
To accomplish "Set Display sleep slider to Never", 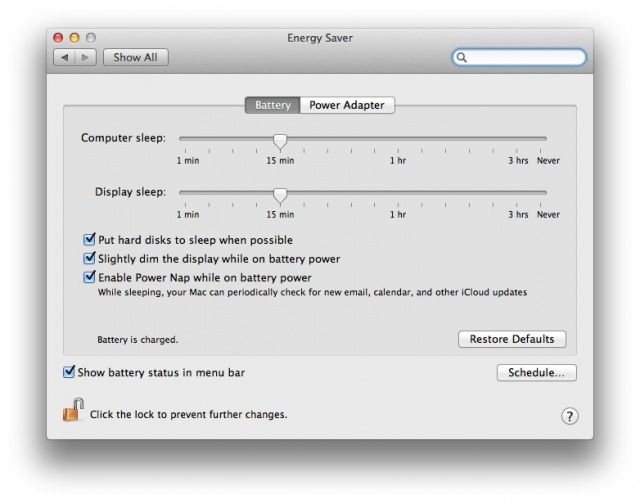I will pyautogui.click(x=546, y=192).
